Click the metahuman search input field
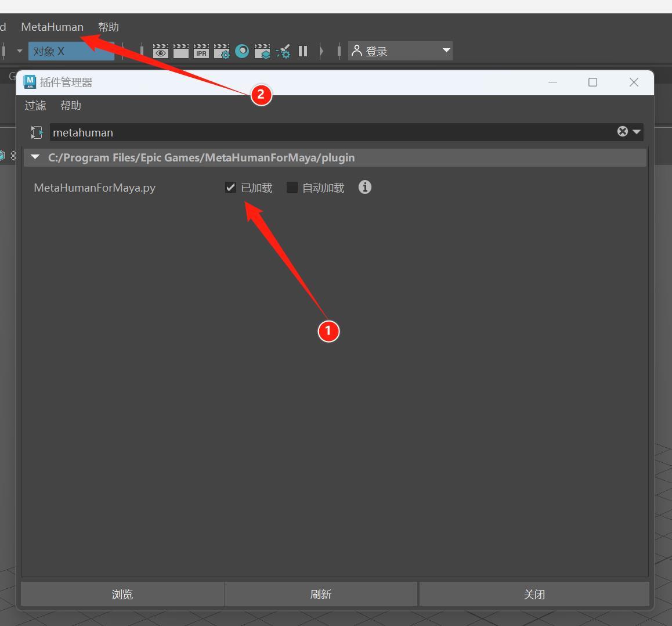The height and width of the screenshot is (626, 672). pyautogui.click(x=331, y=132)
